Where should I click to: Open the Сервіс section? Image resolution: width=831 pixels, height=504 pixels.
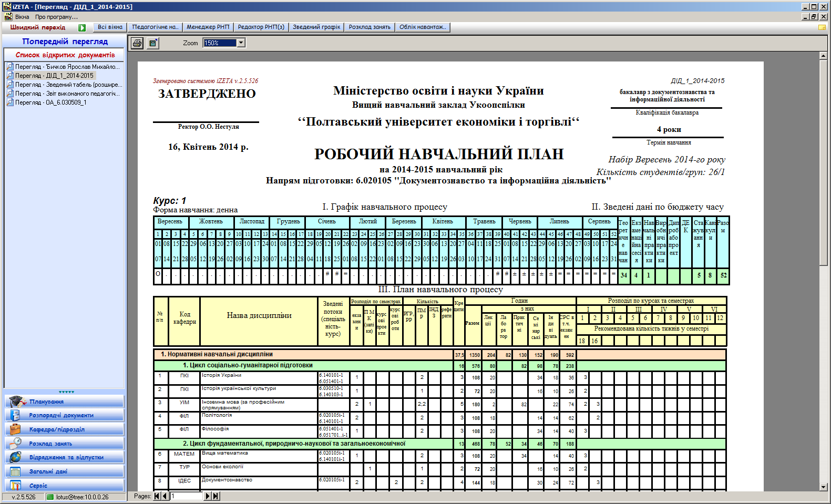click(64, 486)
